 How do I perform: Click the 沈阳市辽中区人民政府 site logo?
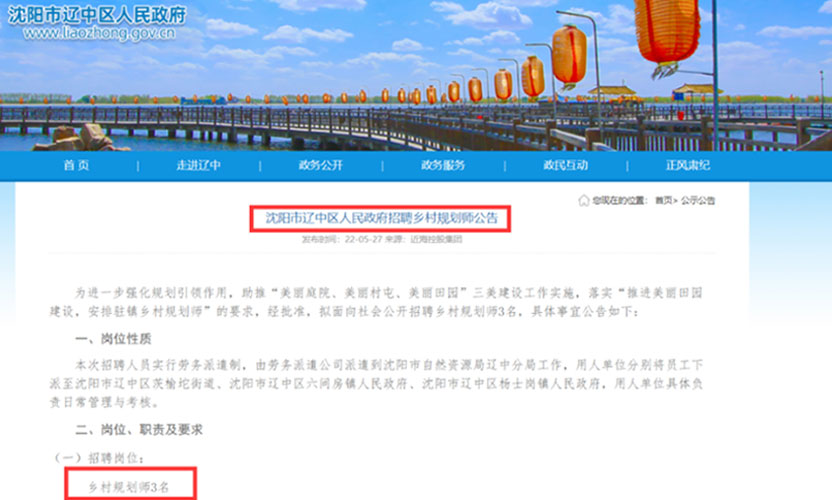tap(93, 14)
